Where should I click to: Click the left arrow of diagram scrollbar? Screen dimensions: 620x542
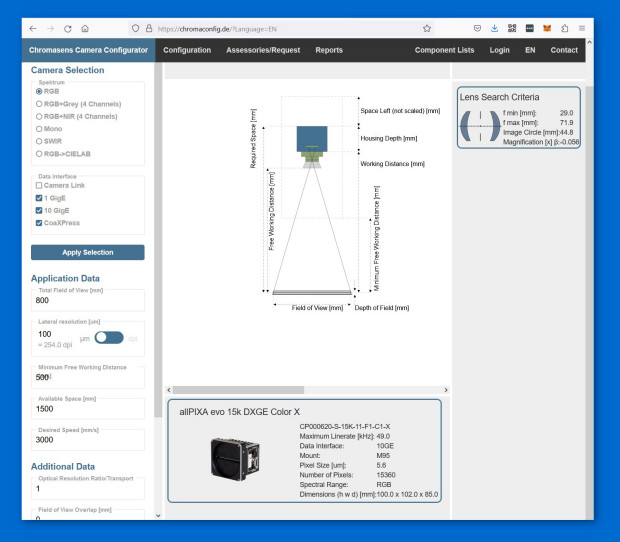[x=169, y=390]
